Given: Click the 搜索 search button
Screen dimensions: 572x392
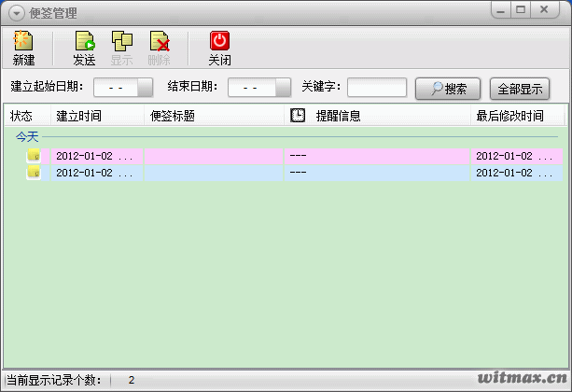Looking at the screenshot, I should click(448, 89).
